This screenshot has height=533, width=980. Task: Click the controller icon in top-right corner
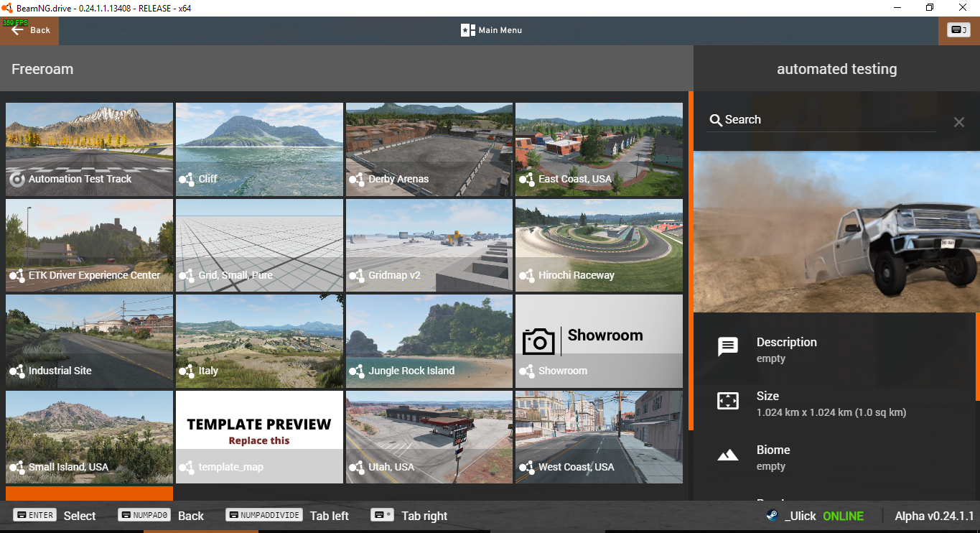pyautogui.click(x=958, y=30)
